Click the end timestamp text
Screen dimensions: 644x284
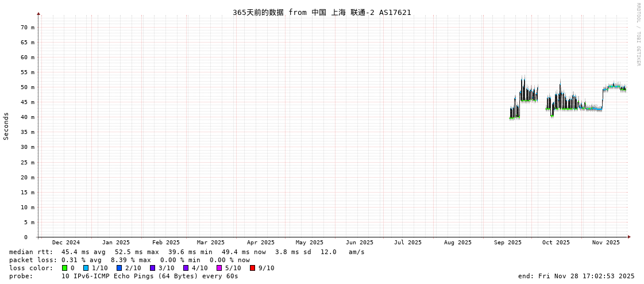tap(576, 276)
